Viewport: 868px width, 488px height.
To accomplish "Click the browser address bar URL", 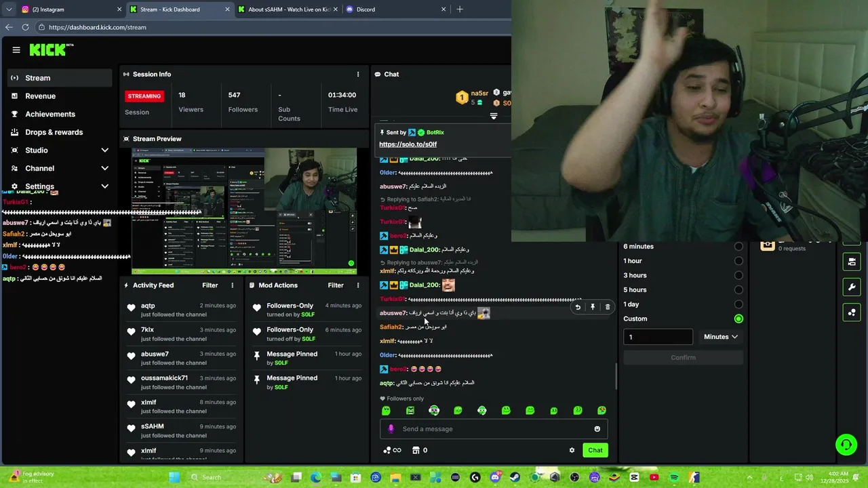I will click(x=98, y=27).
